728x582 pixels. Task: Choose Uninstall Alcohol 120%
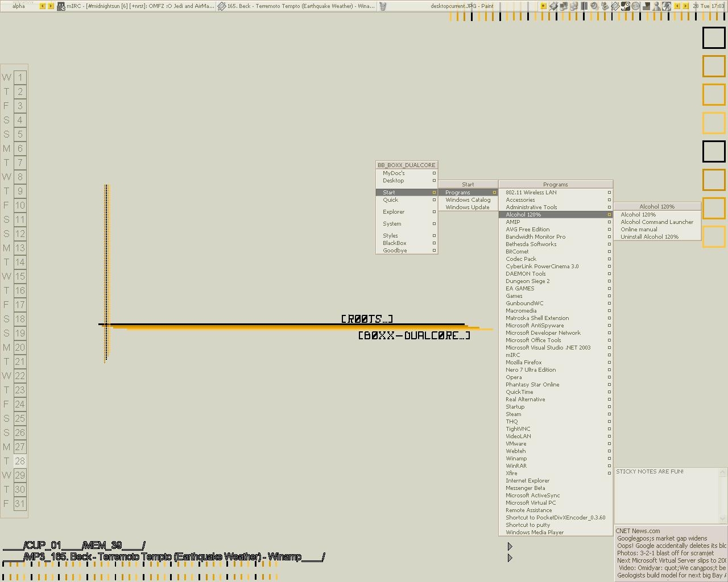coord(657,237)
